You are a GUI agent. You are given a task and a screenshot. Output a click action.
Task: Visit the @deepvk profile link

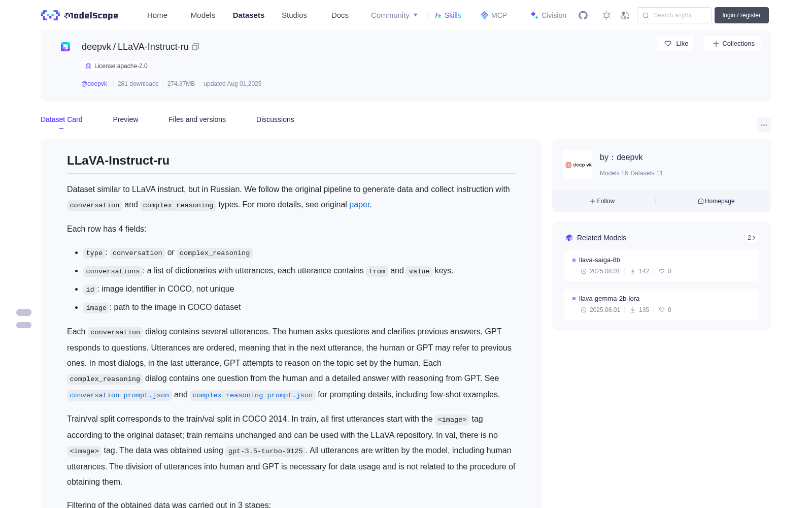[94, 84]
